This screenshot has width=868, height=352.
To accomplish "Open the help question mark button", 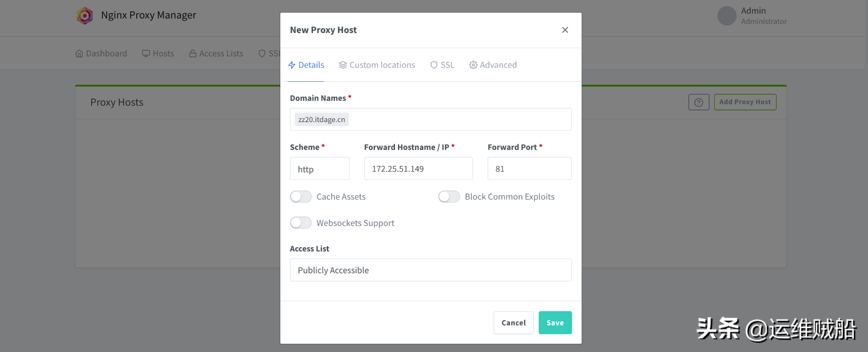I will [x=699, y=102].
